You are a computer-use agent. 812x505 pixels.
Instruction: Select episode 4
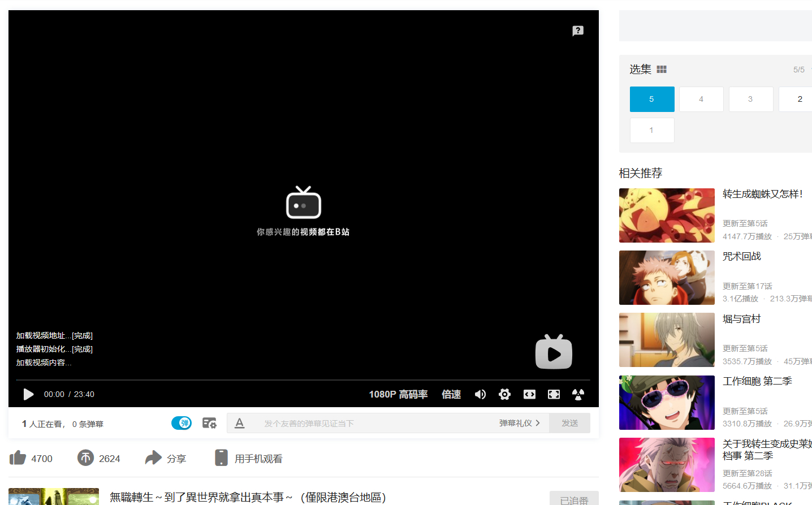point(701,99)
